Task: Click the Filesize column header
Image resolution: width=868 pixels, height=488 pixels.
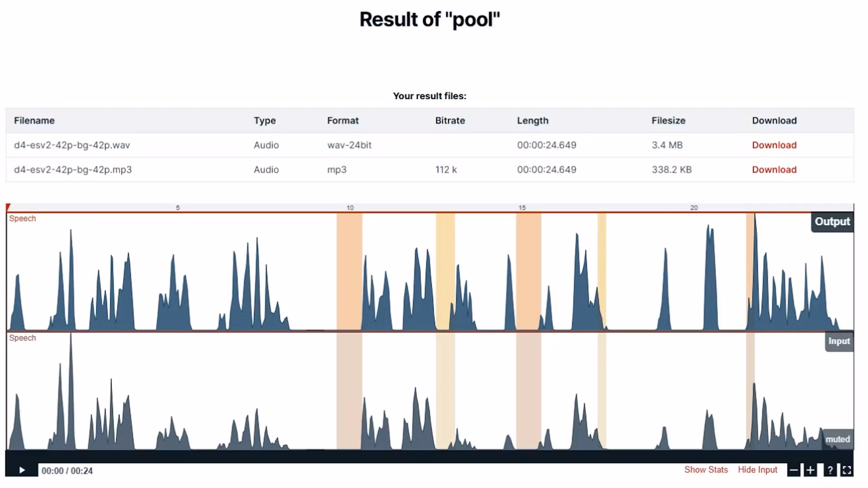Action: coord(668,121)
